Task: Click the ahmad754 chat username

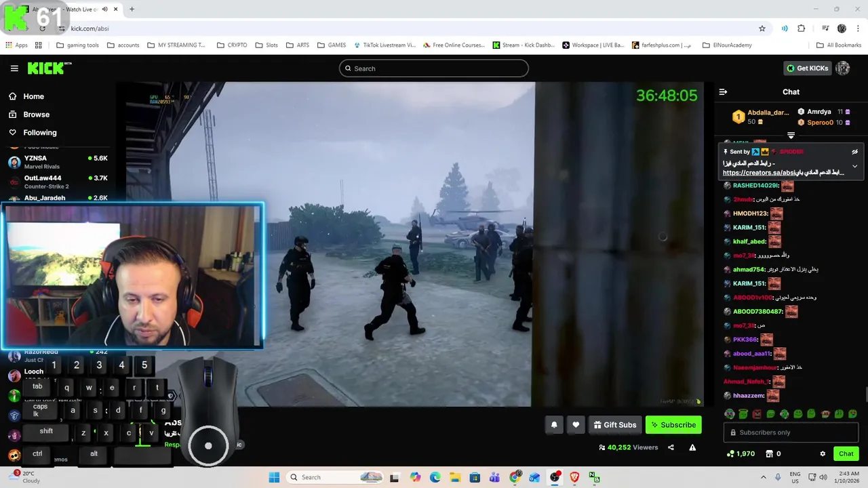Action: (748, 270)
